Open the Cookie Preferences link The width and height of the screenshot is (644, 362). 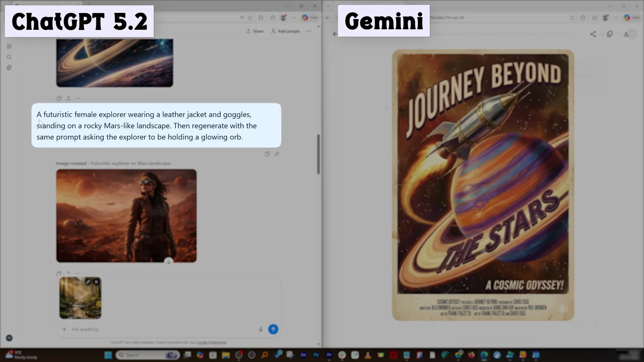(211, 343)
